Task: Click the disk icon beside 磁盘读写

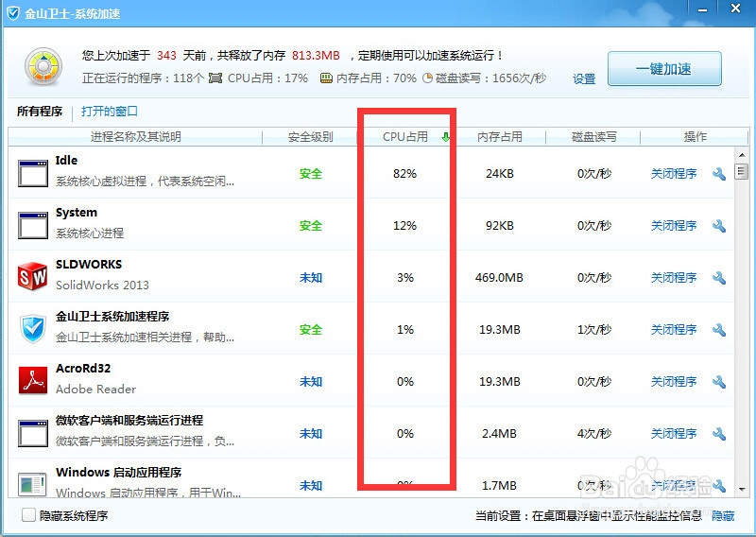Action: (428, 78)
